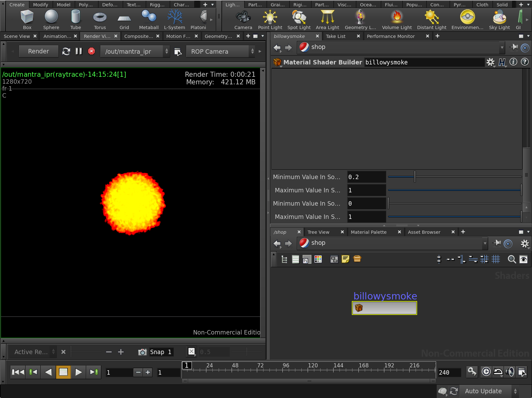Open the Material Palette tab
The image size is (532, 398).
pos(369,232)
